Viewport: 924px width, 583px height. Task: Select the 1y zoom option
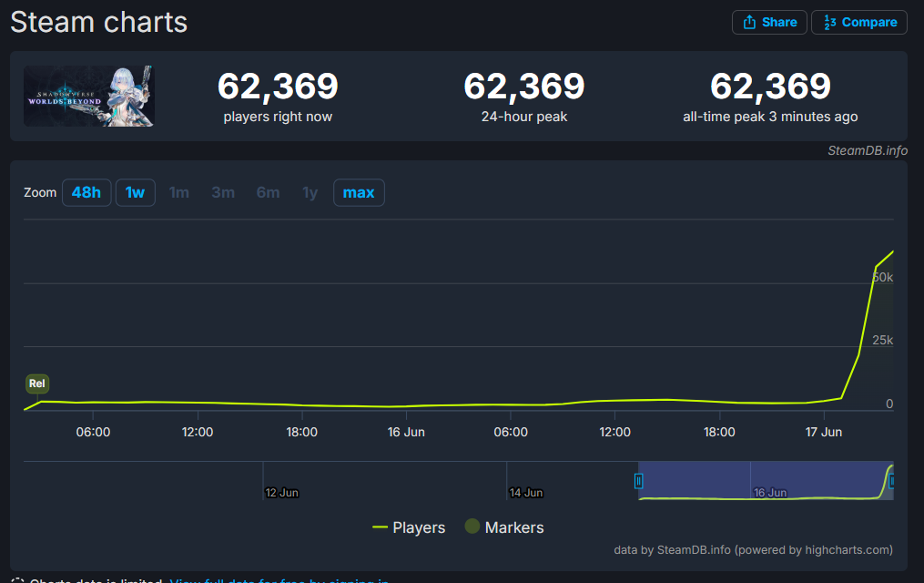point(310,193)
